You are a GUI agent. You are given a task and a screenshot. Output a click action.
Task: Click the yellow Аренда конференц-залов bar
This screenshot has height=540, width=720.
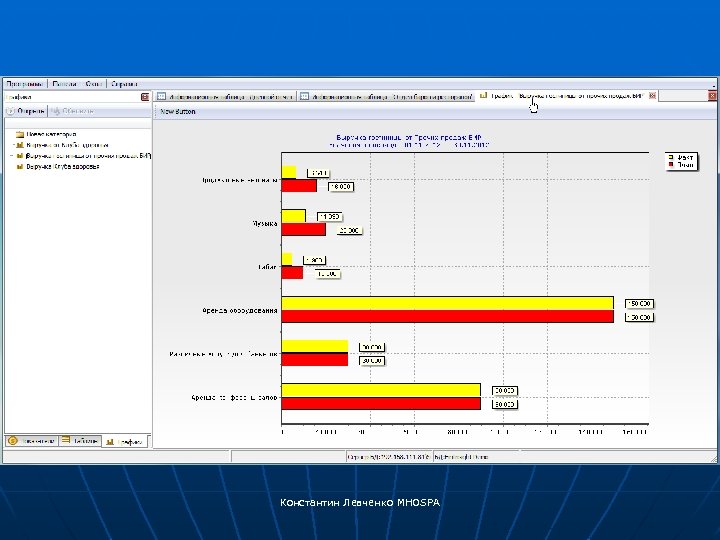381,390
